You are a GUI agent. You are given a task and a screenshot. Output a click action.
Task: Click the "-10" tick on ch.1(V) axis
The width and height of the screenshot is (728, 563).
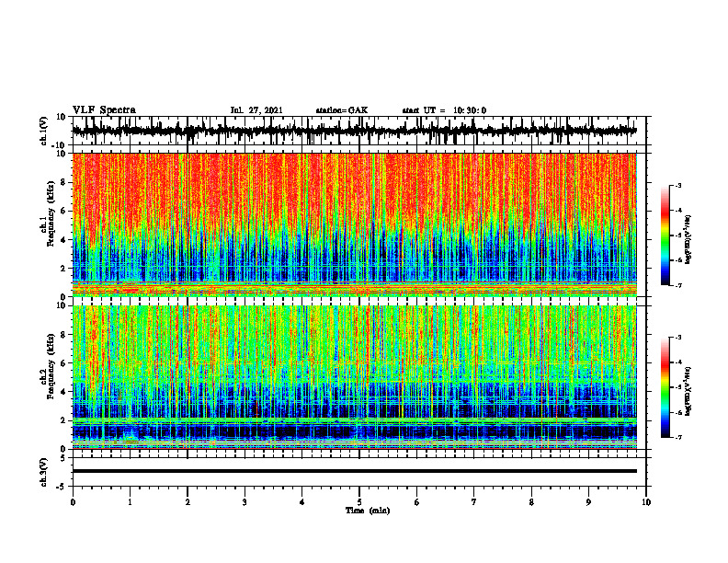pyautogui.click(x=60, y=145)
